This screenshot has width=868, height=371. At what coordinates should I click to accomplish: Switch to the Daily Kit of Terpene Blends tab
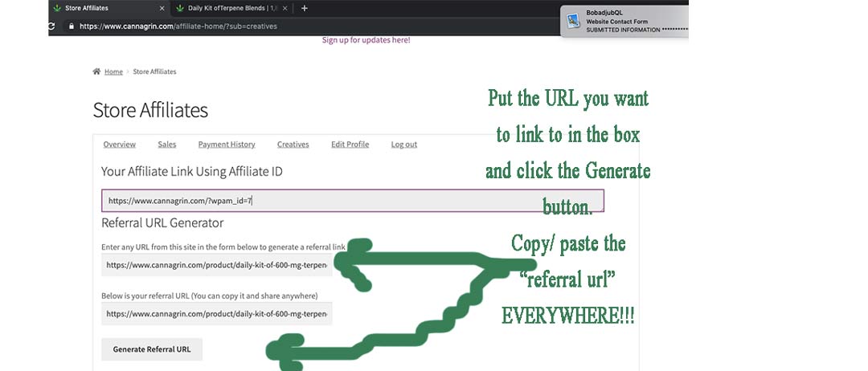[231, 8]
